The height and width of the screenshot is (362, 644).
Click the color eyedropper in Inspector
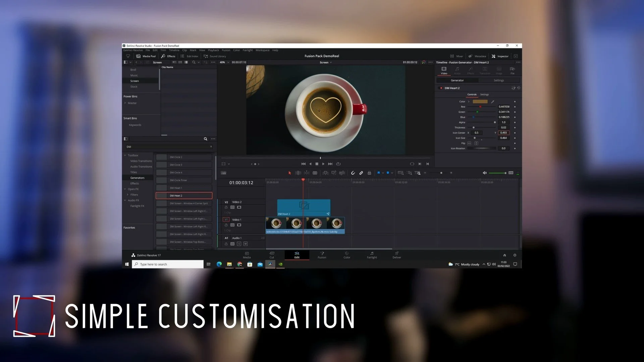(x=493, y=102)
